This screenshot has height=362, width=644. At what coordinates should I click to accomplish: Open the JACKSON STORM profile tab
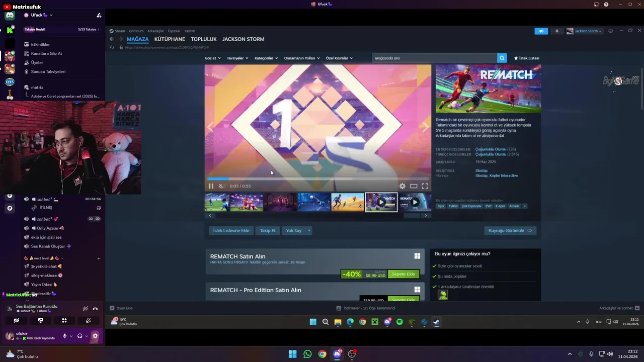coord(244,39)
